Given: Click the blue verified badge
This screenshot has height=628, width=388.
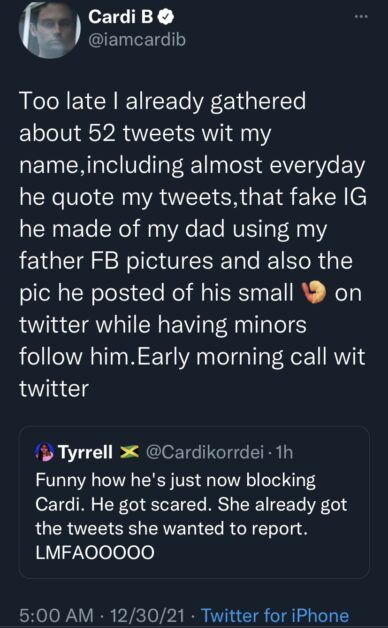Looking at the screenshot, I should tap(167, 17).
